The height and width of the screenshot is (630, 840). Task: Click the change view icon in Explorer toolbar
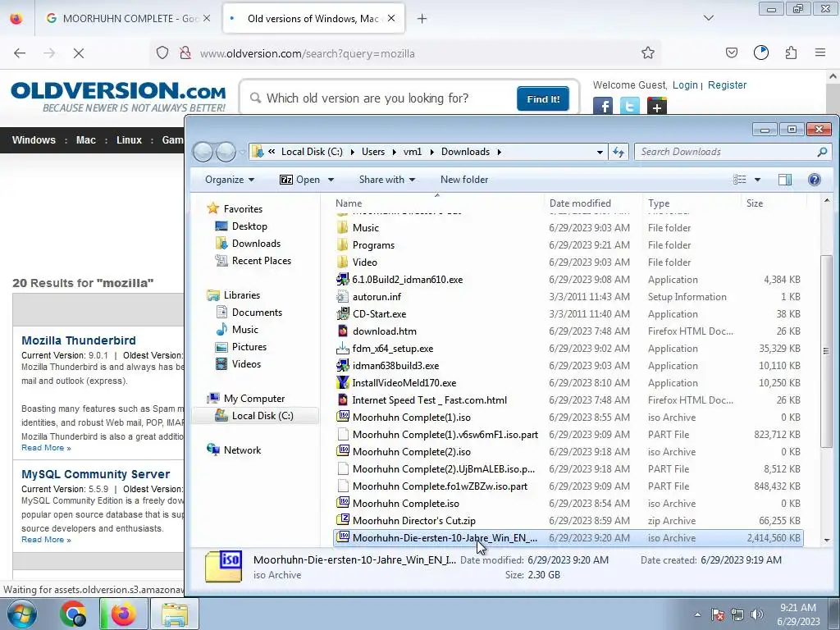tap(740, 180)
